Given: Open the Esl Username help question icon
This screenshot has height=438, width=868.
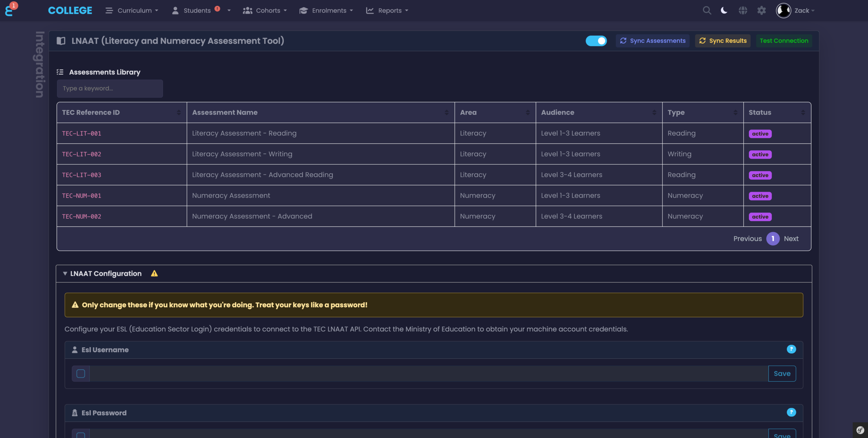Looking at the screenshot, I should 791,349.
